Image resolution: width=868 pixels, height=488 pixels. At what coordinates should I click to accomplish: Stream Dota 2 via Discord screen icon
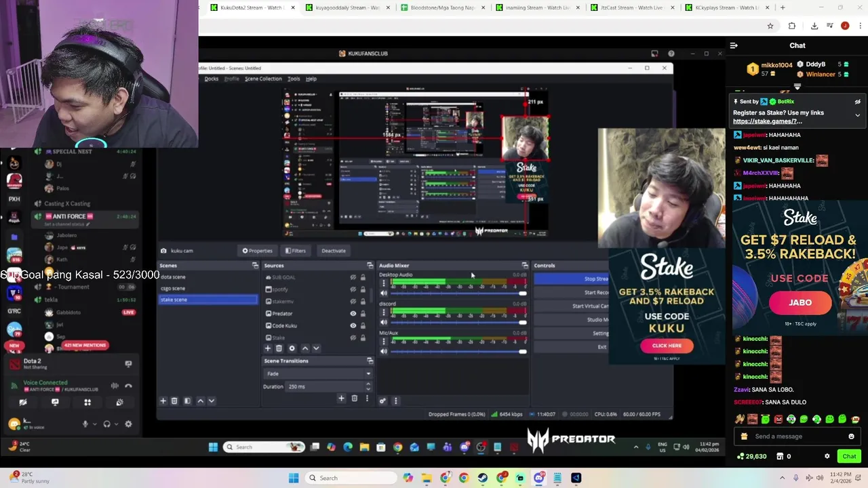(128, 364)
